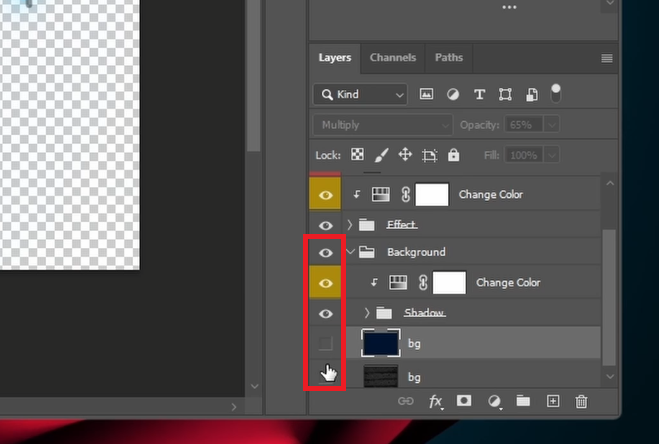The width and height of the screenshot is (659, 444).
Task: Toggle the layer filtering switch
Action: [556, 93]
